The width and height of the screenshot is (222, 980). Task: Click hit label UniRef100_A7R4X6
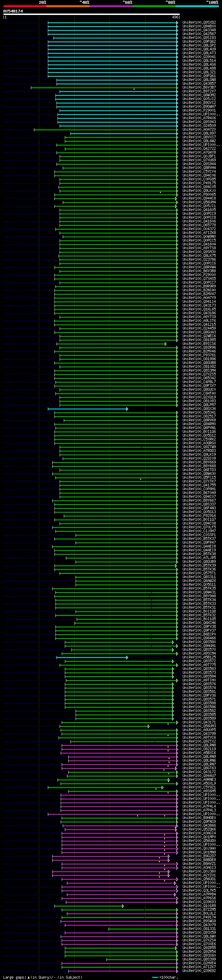tap(199, 118)
